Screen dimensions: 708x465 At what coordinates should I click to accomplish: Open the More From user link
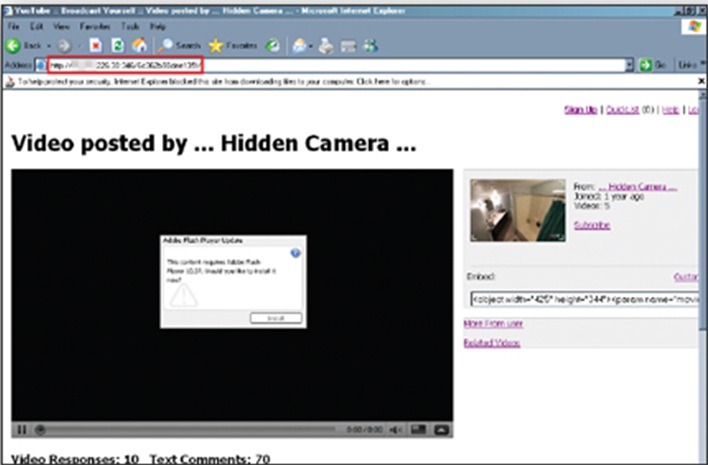(493, 324)
